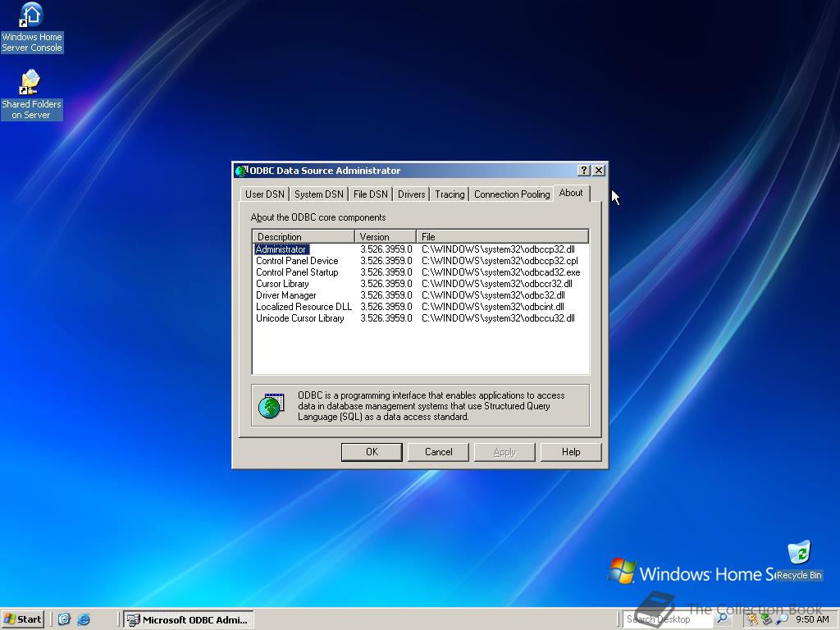Click the Search Desktop input field

pyautogui.click(x=666, y=619)
